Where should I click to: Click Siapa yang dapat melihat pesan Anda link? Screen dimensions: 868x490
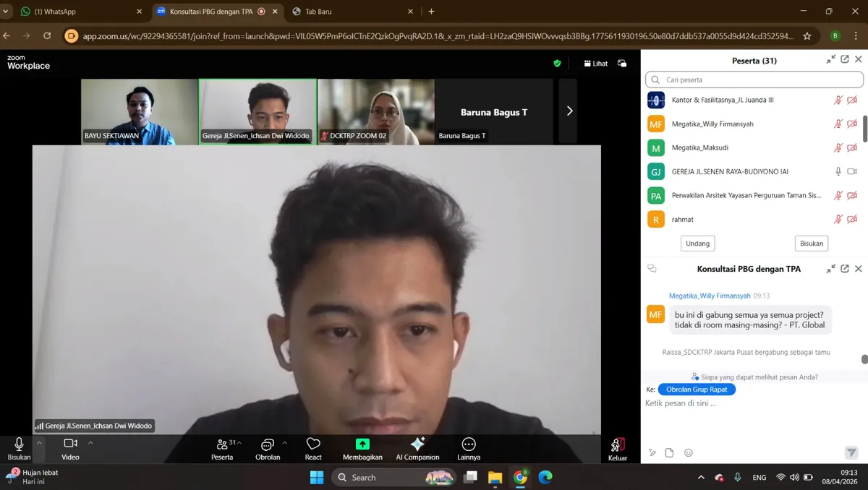click(x=754, y=377)
